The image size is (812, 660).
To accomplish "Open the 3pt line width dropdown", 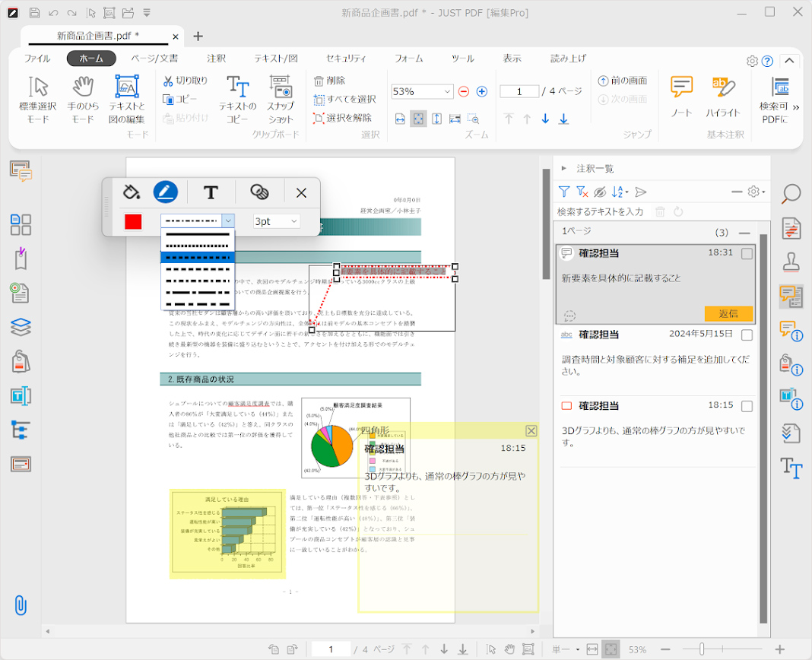I will (293, 221).
